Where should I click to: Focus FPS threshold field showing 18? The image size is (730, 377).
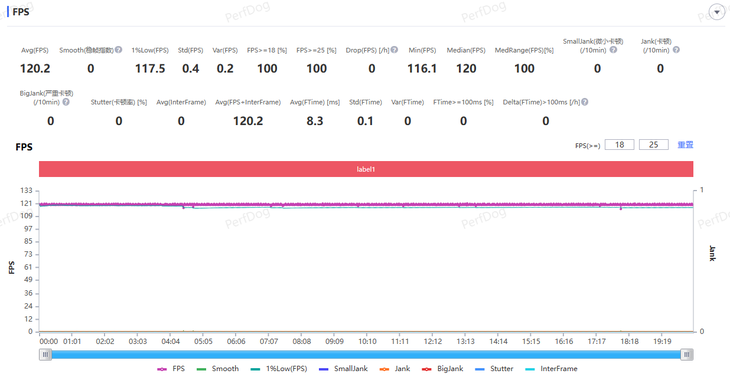click(x=619, y=145)
